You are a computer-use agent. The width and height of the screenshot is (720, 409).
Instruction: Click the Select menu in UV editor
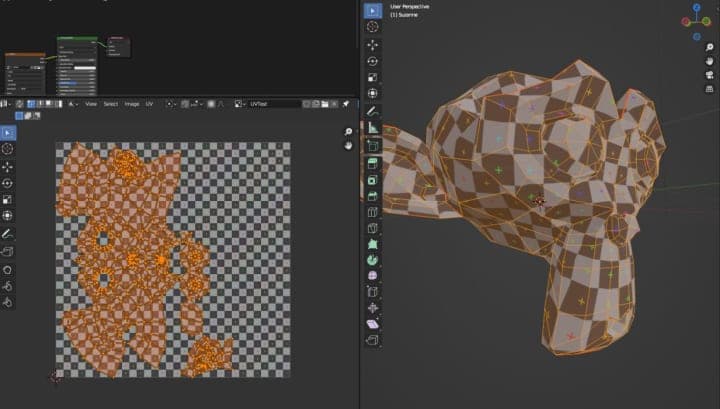[110, 103]
